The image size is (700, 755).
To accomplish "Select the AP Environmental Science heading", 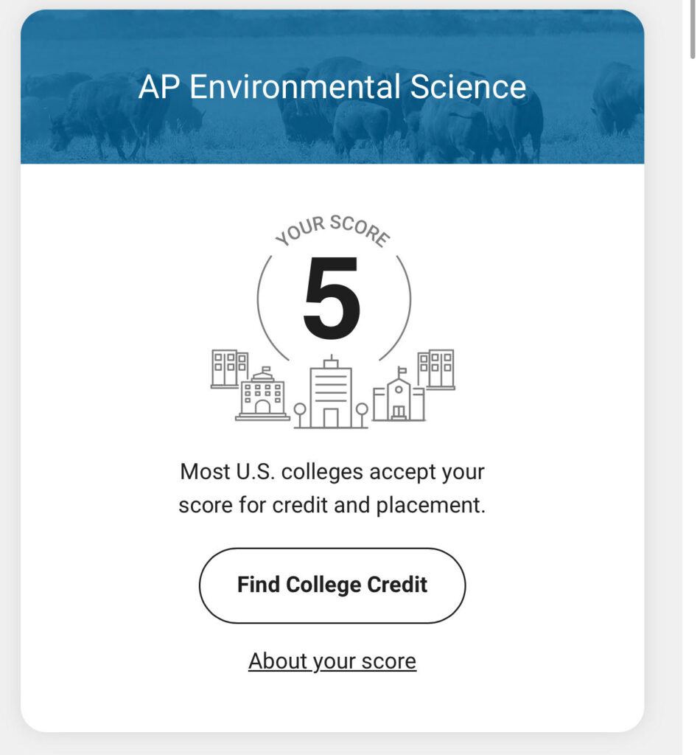I will [x=332, y=87].
